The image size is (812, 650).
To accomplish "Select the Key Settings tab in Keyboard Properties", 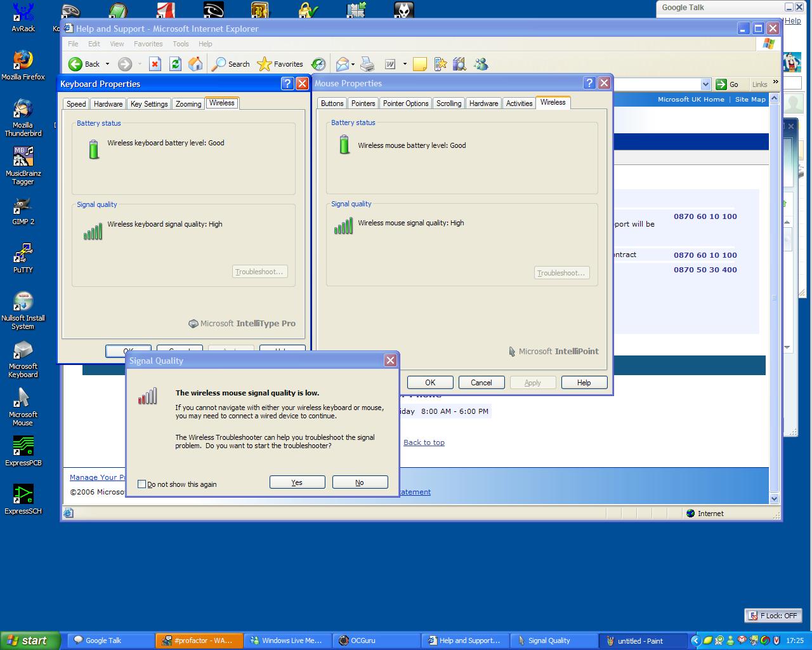I will [149, 104].
